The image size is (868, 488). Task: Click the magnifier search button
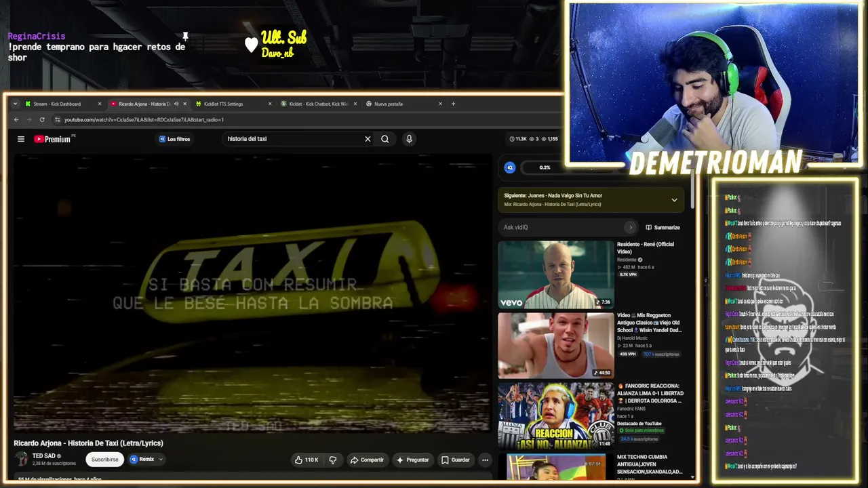[385, 139]
